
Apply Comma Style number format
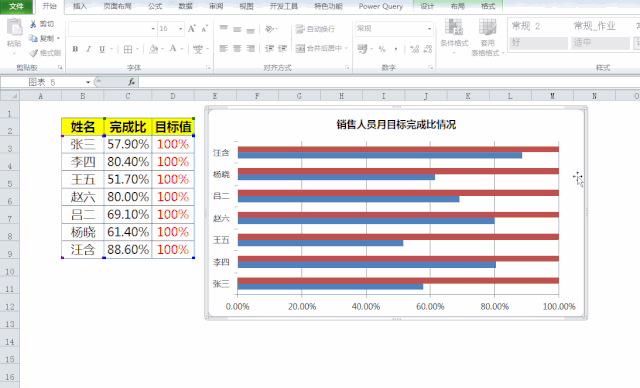(x=396, y=49)
